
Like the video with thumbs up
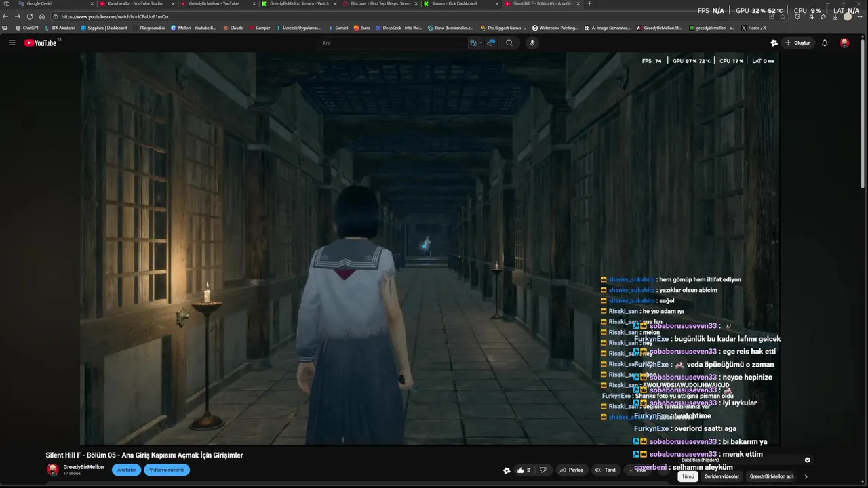[x=524, y=470]
